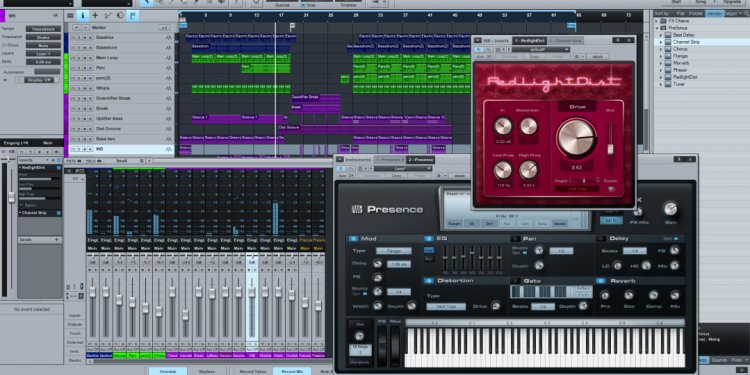Toggle RedlightDist bypass heart button
The image size is (750, 375).
click(x=612, y=189)
